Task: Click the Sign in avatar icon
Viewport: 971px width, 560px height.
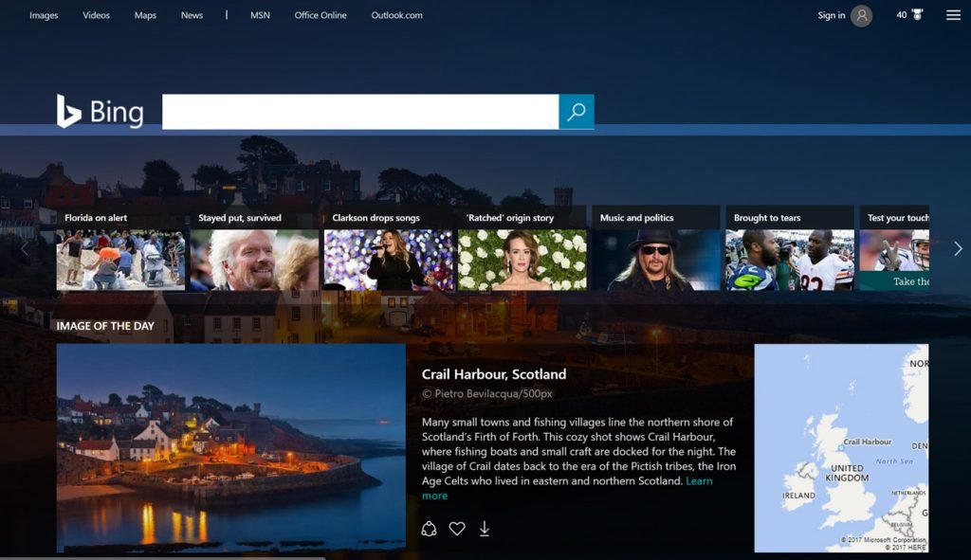Action: point(861,15)
